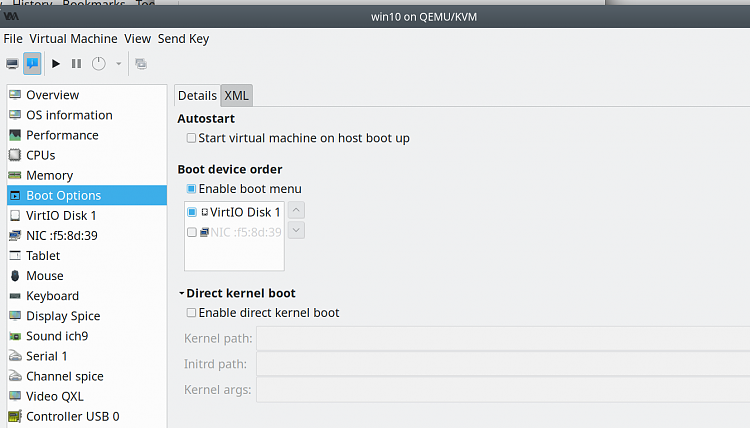750x428 pixels.
Task: Click the shut down power icon
Action: pyautogui.click(x=99, y=64)
